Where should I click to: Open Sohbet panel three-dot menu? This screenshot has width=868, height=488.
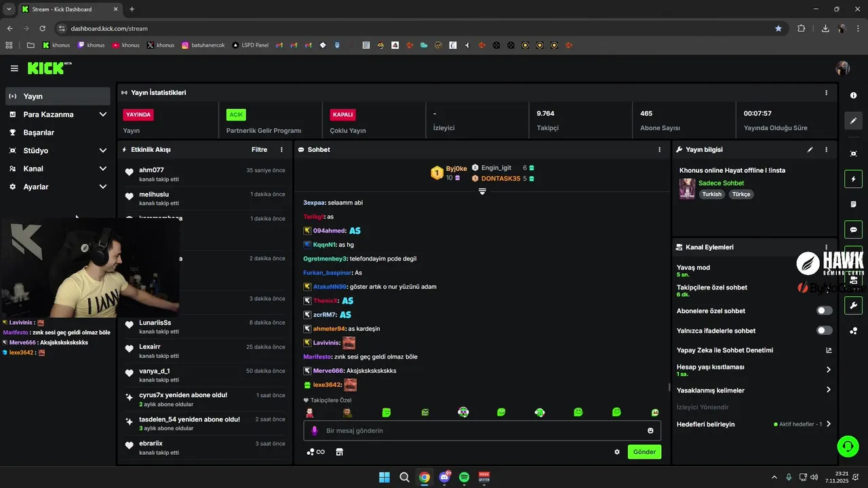(659, 150)
